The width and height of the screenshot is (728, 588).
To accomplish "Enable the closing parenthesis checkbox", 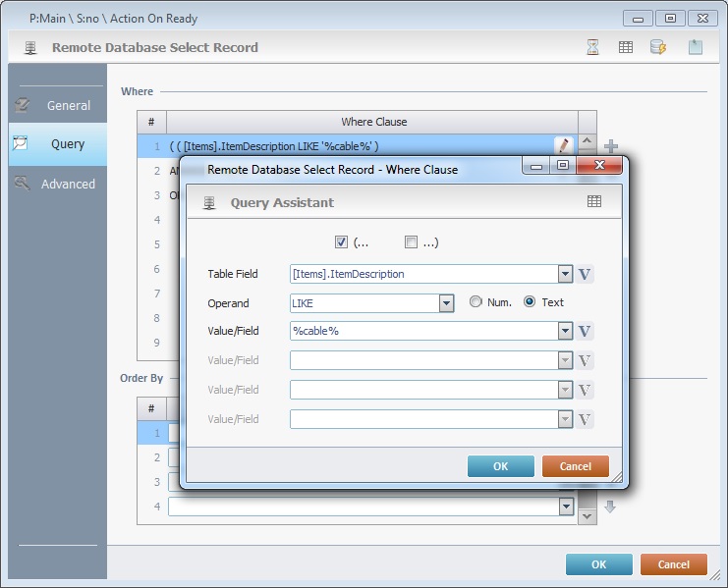I will pyautogui.click(x=411, y=241).
